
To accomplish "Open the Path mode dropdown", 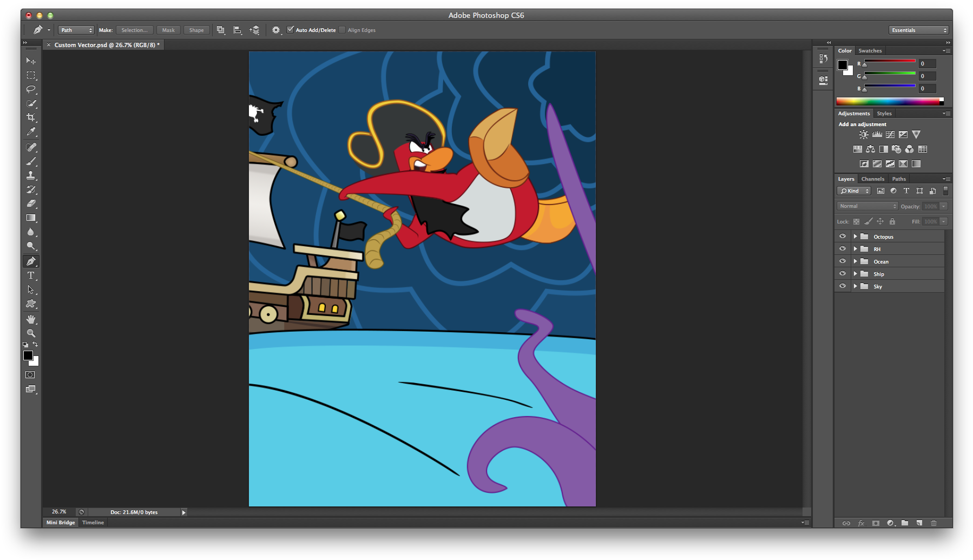I will pos(75,30).
